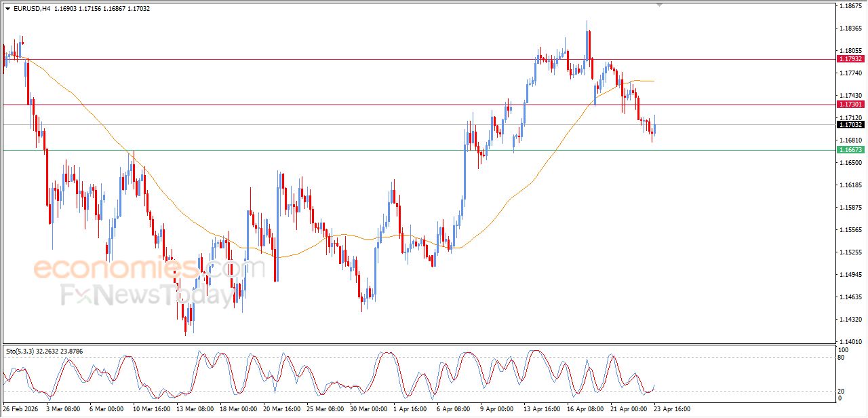
Task: Click the stochastic 100 scale label
Action: pyautogui.click(x=844, y=349)
